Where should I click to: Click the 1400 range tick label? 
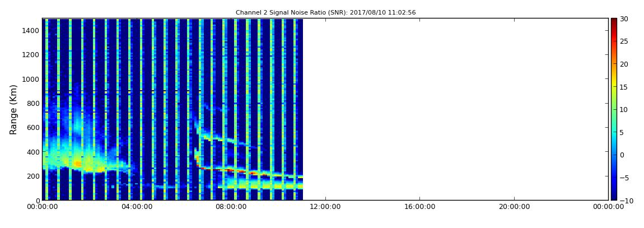coord(31,30)
